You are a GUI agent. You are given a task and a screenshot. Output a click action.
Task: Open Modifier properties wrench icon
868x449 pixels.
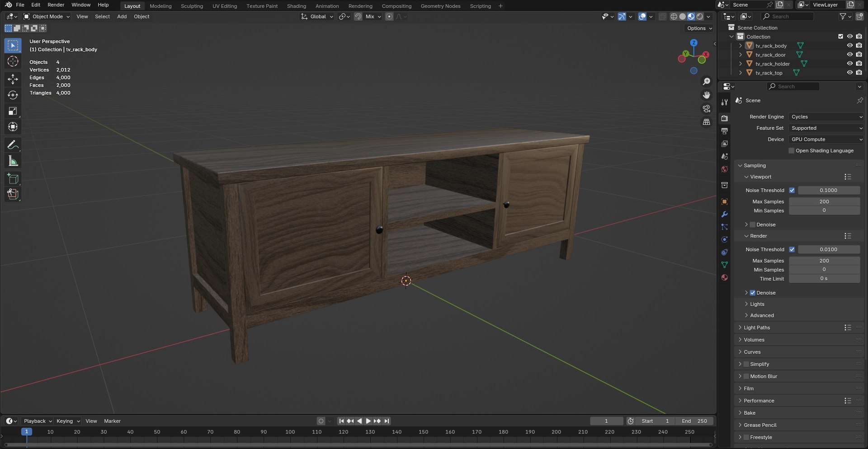(724, 214)
